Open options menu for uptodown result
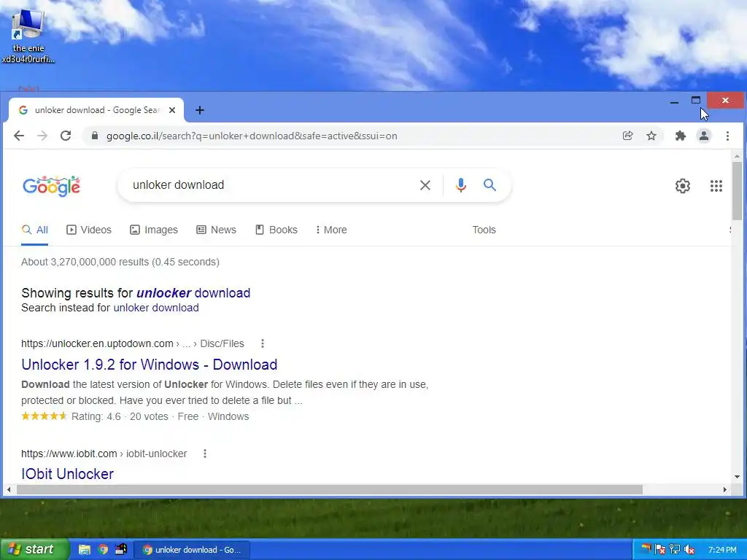This screenshot has width=747, height=560. [263, 343]
